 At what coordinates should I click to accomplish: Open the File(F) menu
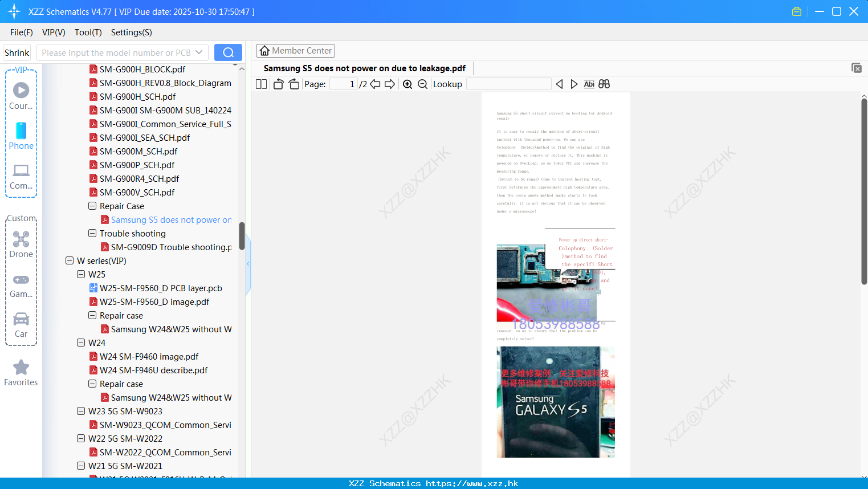22,32
